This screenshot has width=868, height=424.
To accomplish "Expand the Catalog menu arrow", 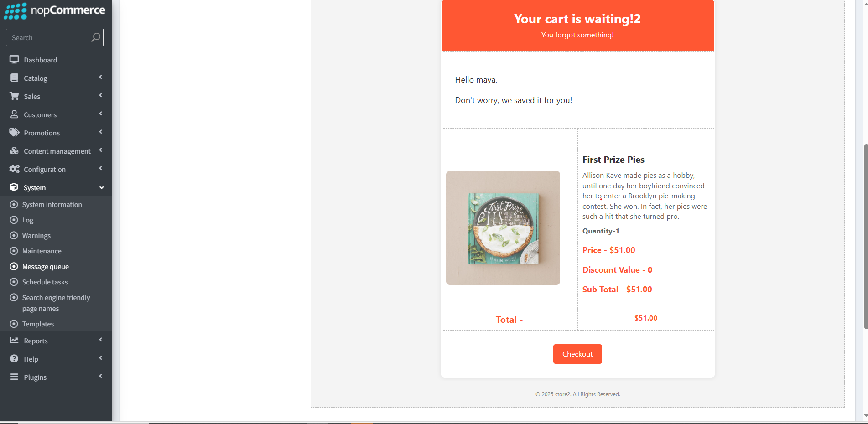I will pyautogui.click(x=100, y=78).
